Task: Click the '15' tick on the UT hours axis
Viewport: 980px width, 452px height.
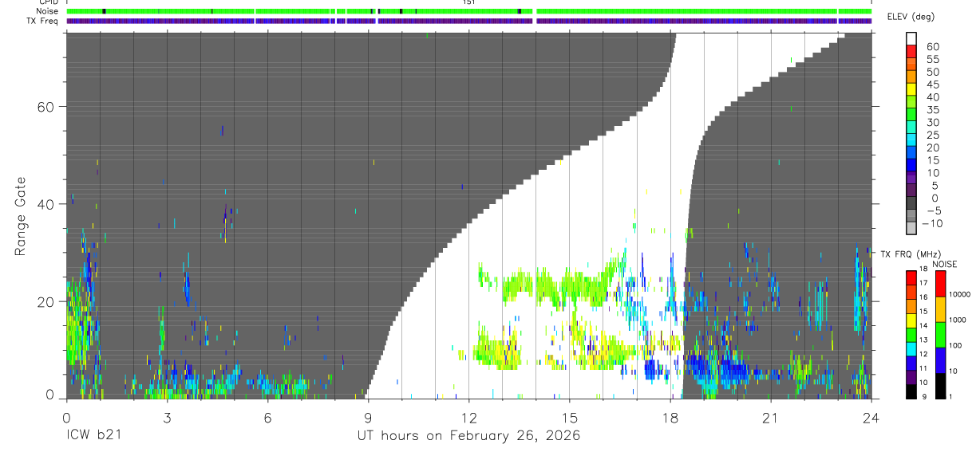Action: (x=570, y=417)
